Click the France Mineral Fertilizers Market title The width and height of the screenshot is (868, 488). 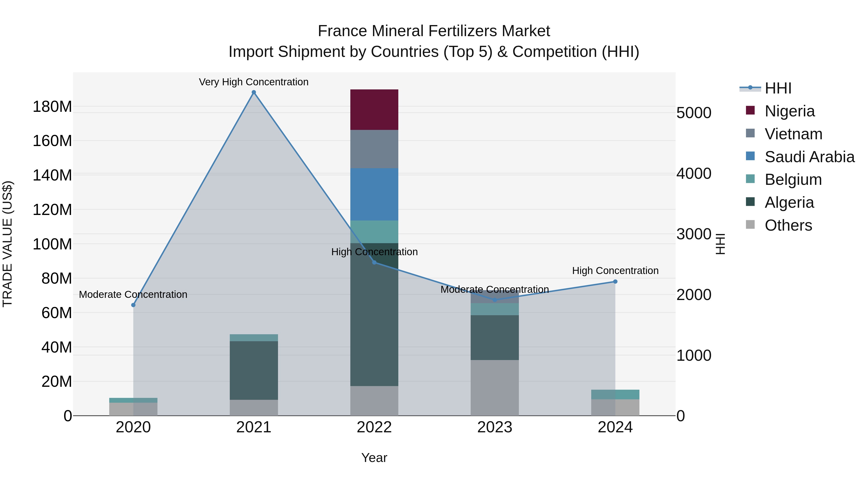tap(434, 31)
